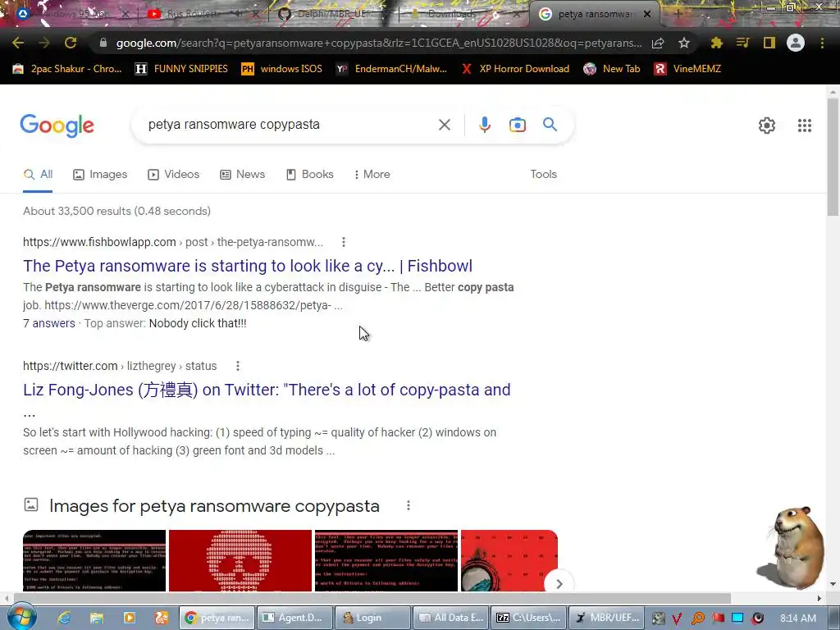Clear the search box with X
The height and width of the screenshot is (630, 840).
click(x=444, y=125)
